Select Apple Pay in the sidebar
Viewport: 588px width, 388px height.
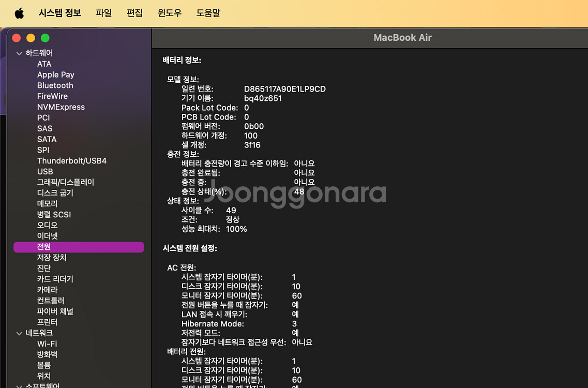click(x=55, y=74)
